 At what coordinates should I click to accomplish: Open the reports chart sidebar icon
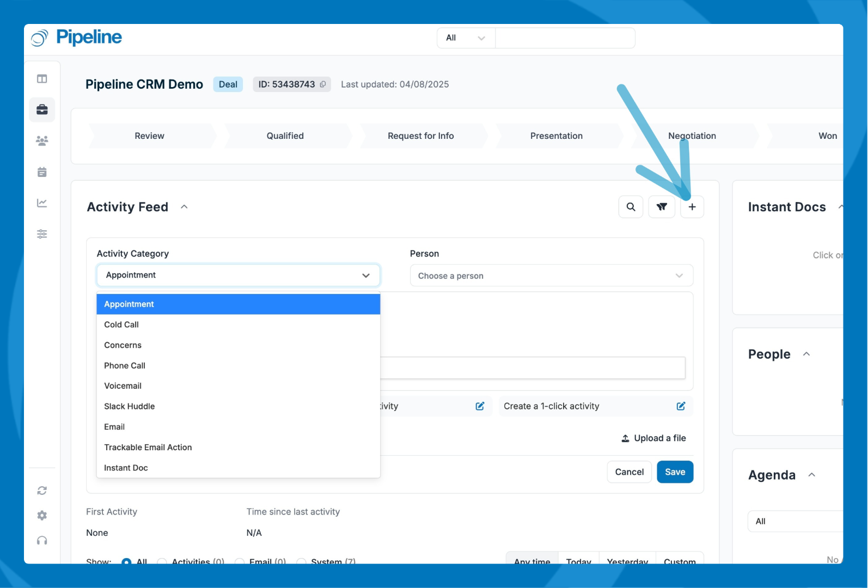point(42,203)
